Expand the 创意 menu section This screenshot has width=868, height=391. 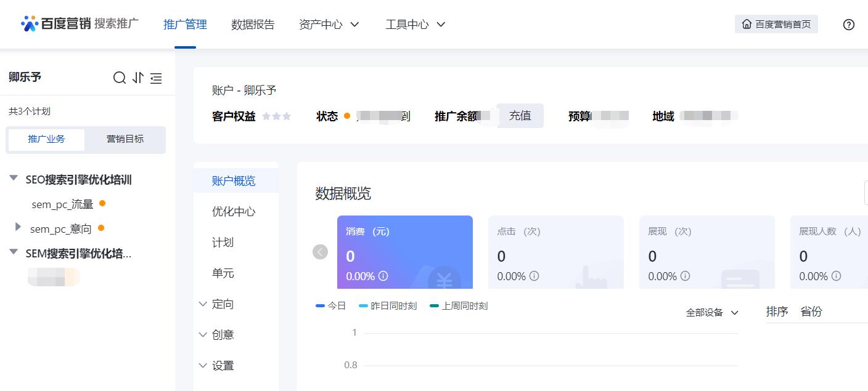(217, 335)
